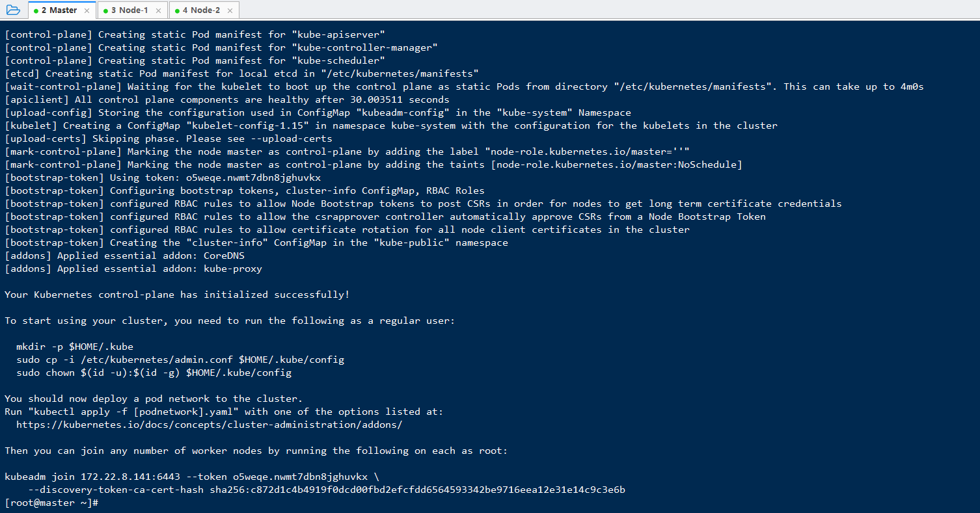Click the mkdir -p $HOME/.kube command
Viewport: 980px width, 513px height.
click(x=75, y=347)
